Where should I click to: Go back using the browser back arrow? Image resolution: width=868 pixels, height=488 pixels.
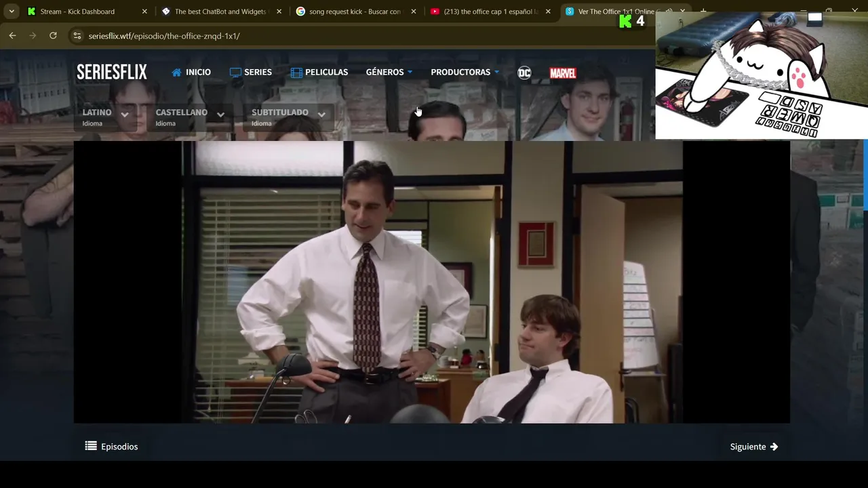point(12,36)
